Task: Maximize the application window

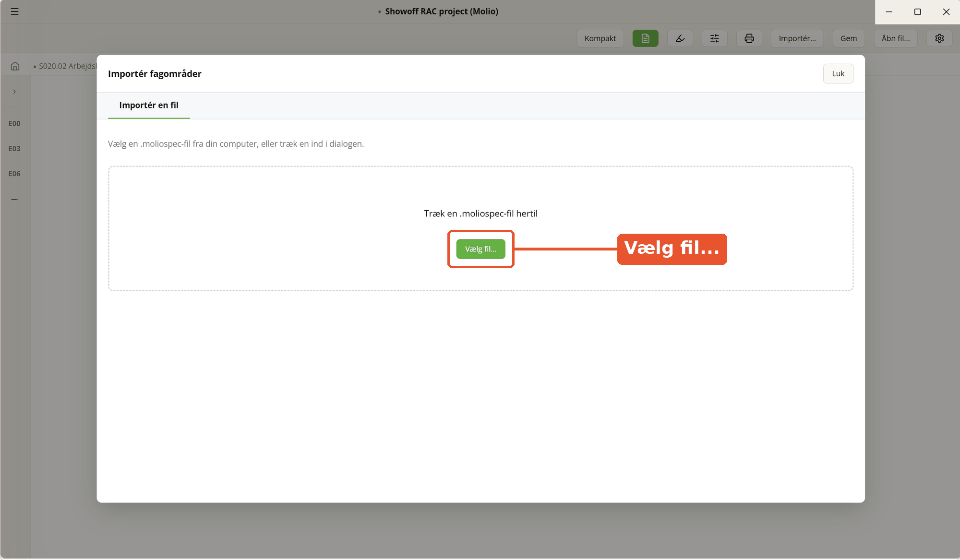Action: point(917,12)
